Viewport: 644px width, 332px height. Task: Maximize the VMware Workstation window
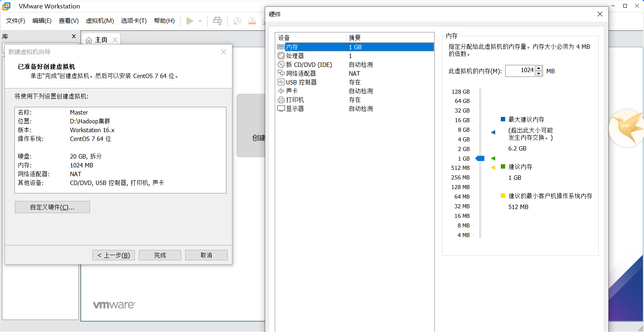(625, 6)
